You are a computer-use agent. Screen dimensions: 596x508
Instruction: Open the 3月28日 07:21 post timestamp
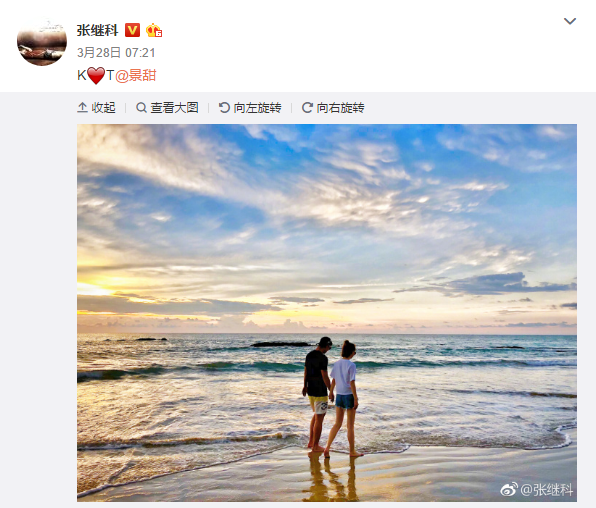pos(116,52)
